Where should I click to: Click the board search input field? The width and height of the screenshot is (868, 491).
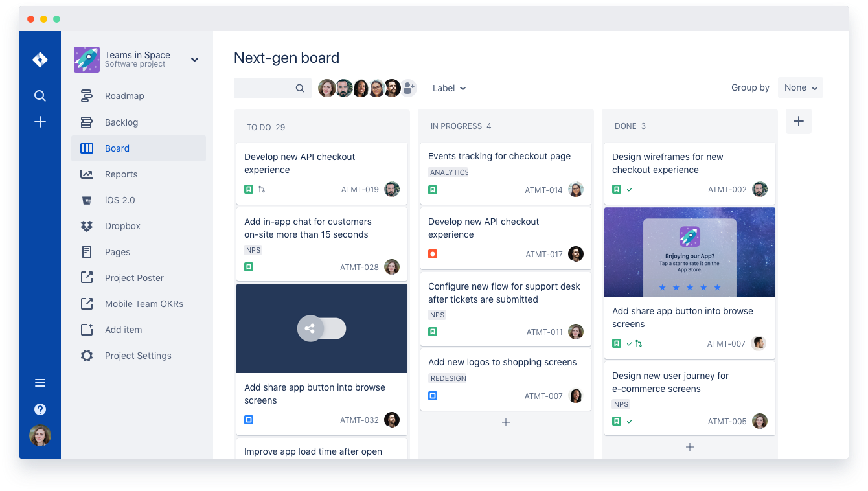(x=272, y=88)
